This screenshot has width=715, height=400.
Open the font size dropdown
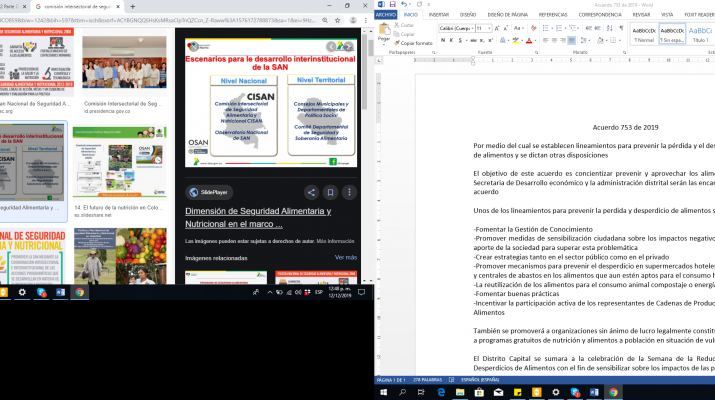488,28
